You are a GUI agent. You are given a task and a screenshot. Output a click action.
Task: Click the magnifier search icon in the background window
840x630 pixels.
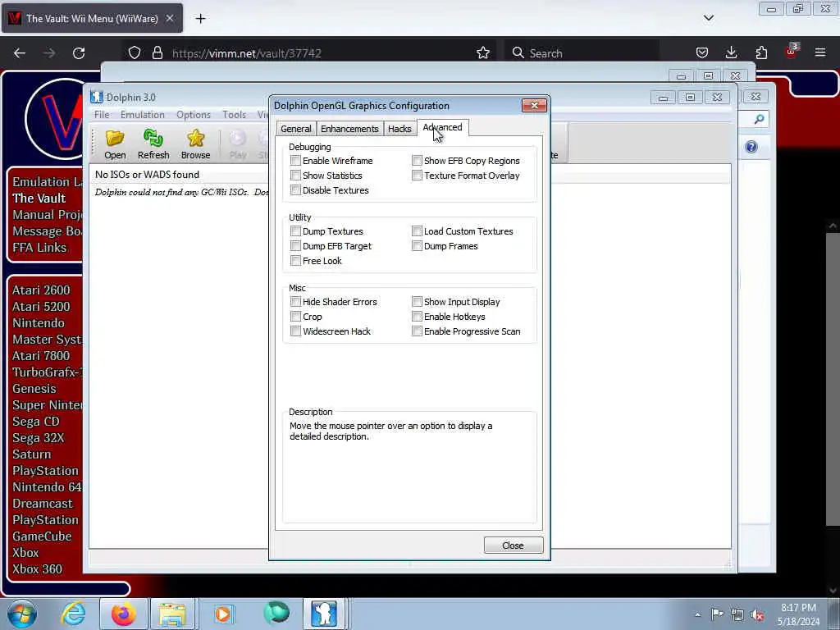(x=759, y=120)
